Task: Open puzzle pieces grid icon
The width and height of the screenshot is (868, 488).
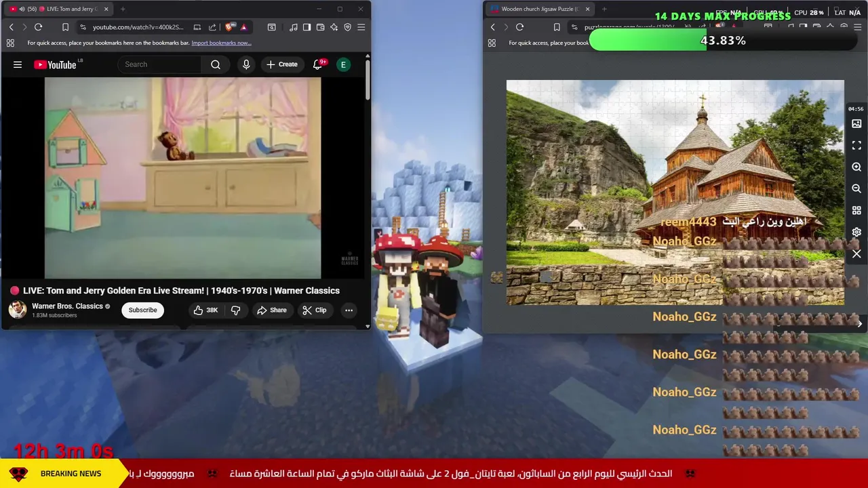Action: click(x=856, y=210)
